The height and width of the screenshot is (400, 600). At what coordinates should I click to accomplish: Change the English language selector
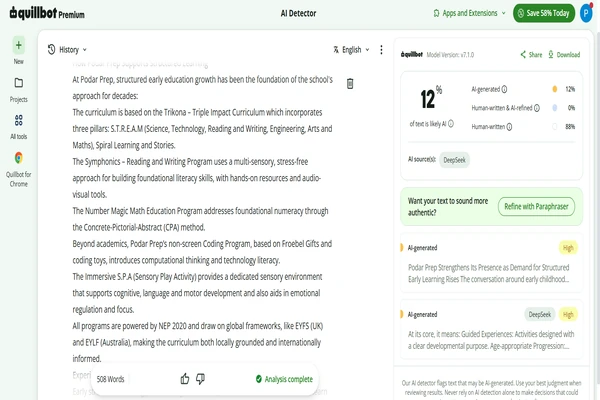coord(351,50)
